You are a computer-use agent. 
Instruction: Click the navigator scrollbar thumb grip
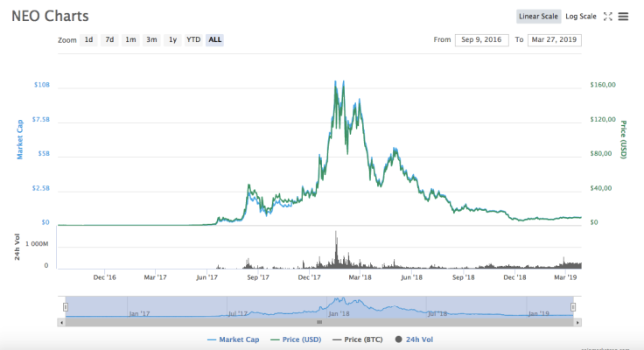[319, 323]
